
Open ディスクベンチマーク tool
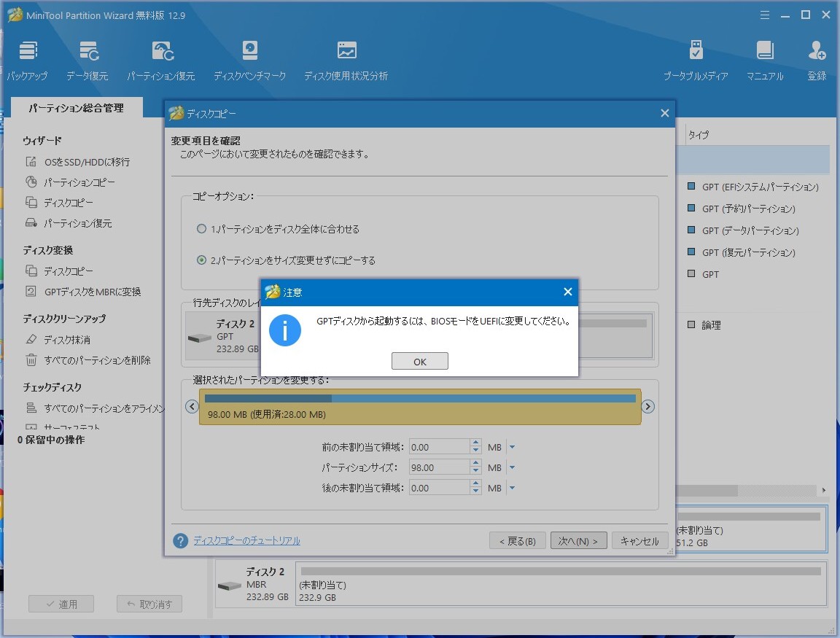249,60
